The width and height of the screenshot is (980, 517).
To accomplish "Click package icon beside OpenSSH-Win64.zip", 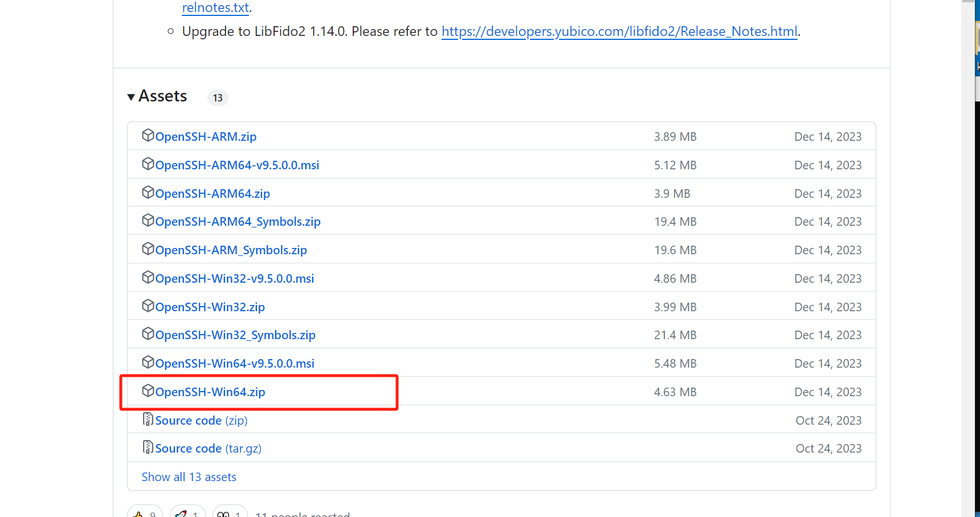I will (x=148, y=391).
